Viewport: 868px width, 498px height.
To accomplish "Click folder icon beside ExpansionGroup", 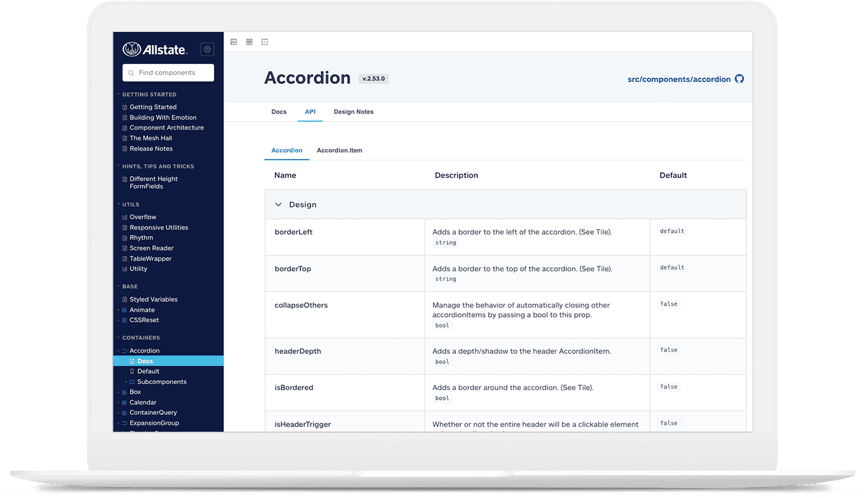I will (125, 423).
